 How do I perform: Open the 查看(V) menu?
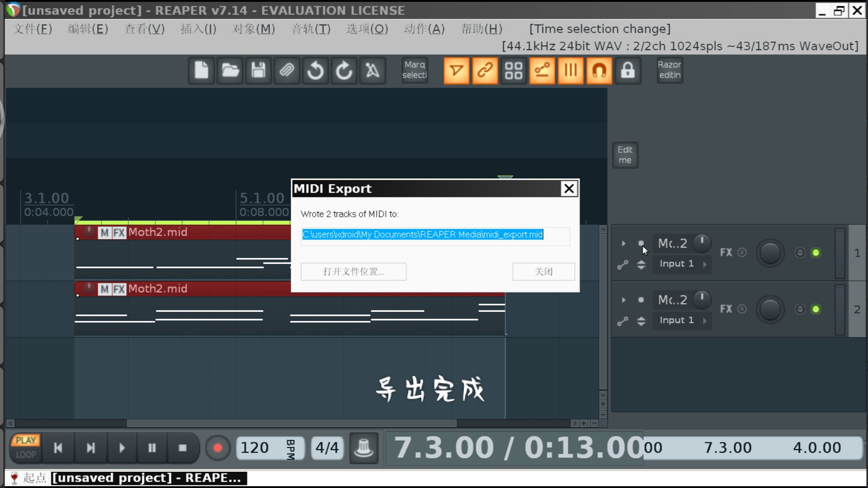tap(144, 29)
